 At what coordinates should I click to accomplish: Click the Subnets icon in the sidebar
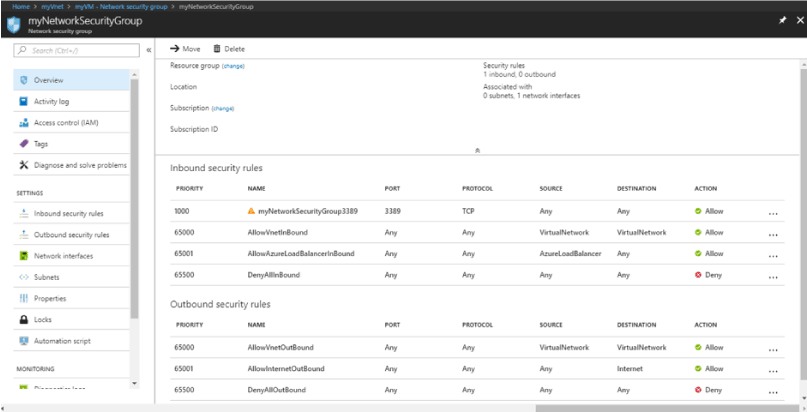click(23, 277)
